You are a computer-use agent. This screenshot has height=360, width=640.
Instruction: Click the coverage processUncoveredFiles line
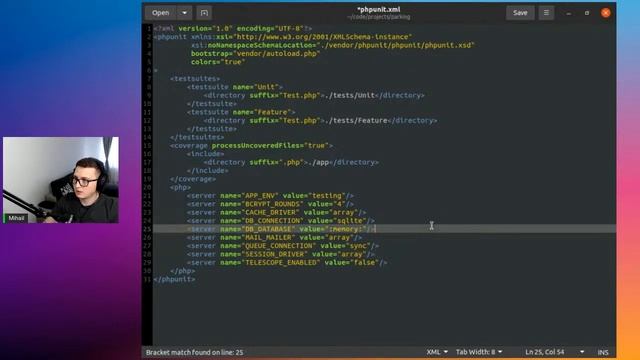(x=251, y=146)
